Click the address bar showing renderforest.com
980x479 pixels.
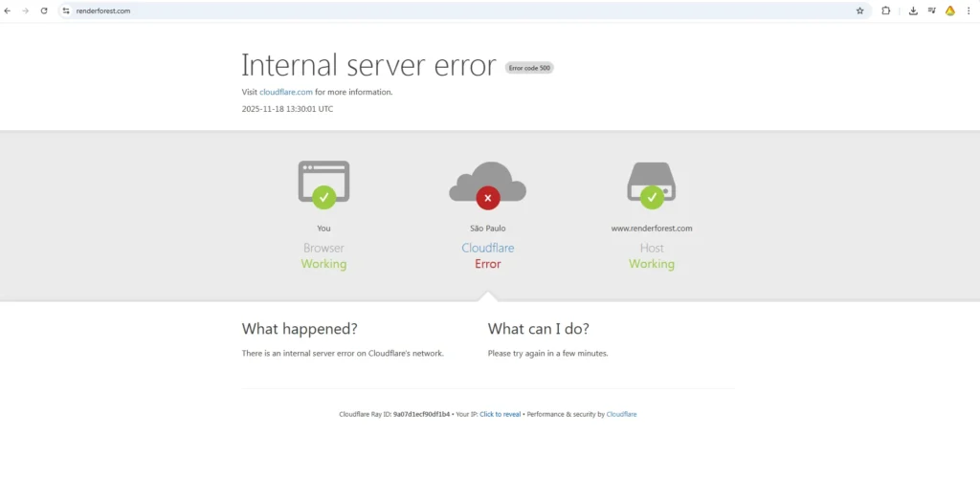tap(383, 11)
